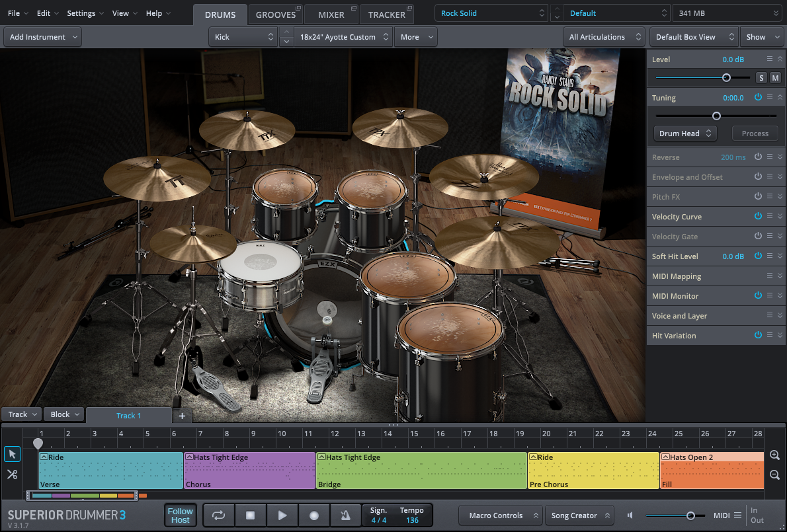
Task: Open Envelope and Offset menu icon
Action: point(769,176)
